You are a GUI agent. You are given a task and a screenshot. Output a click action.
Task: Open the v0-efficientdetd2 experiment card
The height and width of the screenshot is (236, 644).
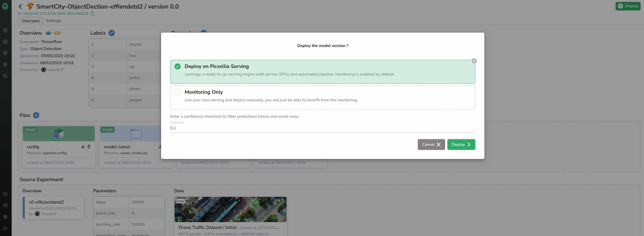(x=53, y=208)
